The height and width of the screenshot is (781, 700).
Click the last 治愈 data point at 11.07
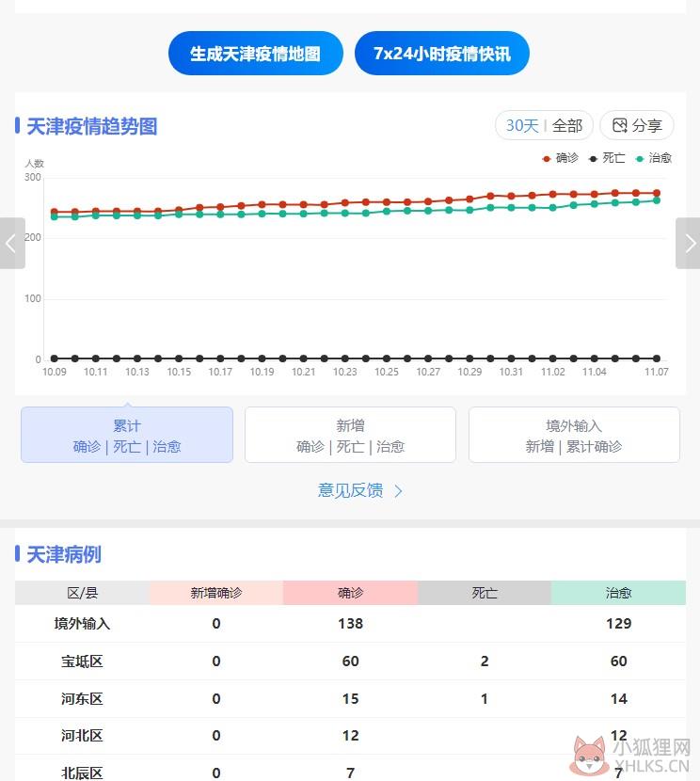click(657, 200)
